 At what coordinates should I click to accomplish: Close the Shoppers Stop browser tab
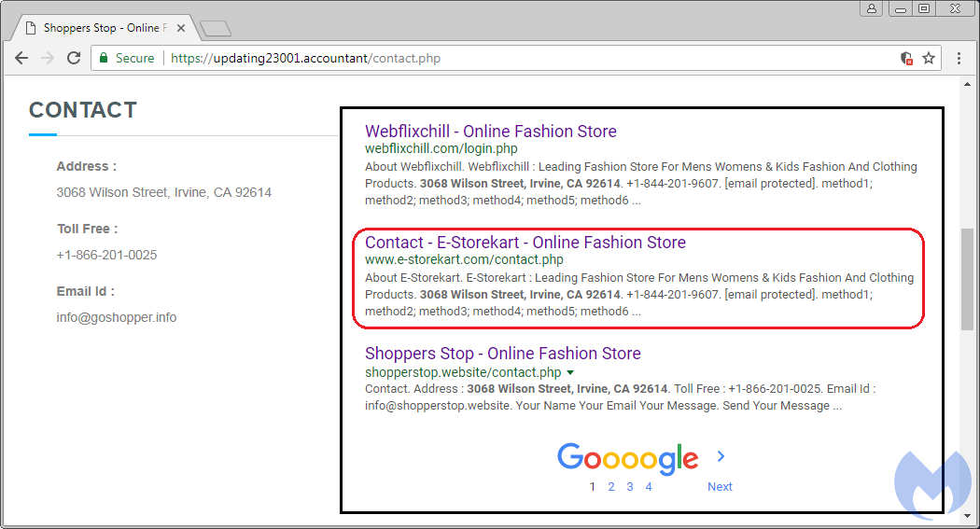coord(180,28)
